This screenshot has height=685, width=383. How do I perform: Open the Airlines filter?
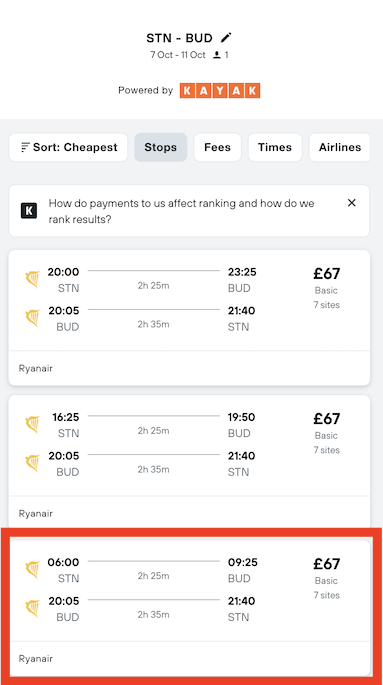click(339, 147)
